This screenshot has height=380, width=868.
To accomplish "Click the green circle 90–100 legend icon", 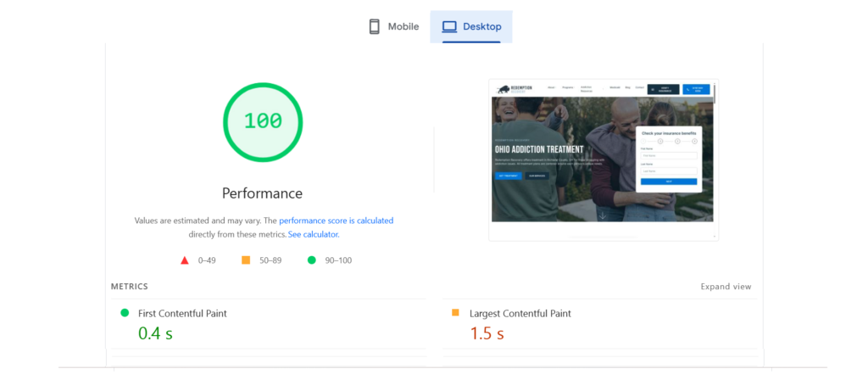I will point(312,260).
